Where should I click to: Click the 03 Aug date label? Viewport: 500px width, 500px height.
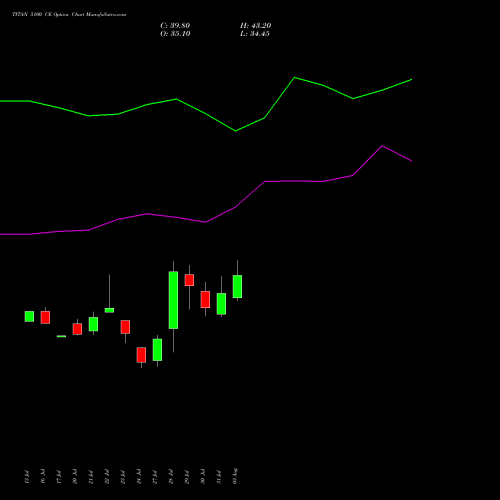pos(235,476)
